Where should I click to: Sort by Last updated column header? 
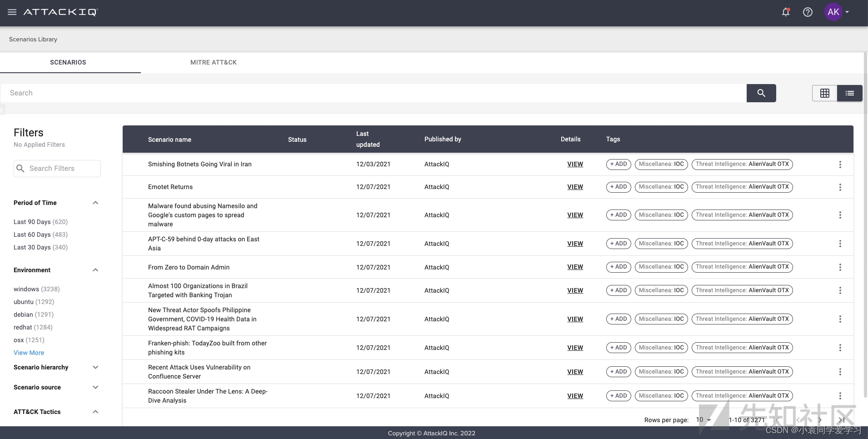click(x=368, y=139)
